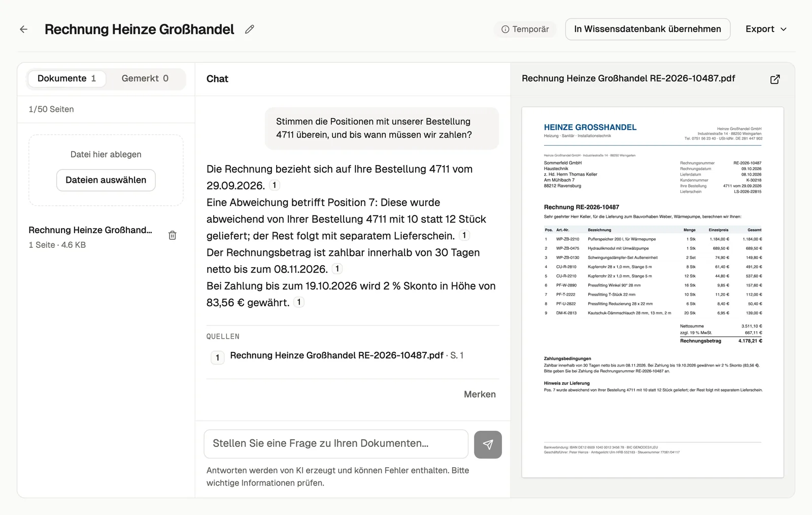812x515 pixels.
Task: Click the Dateien auswählen button
Action: point(106,180)
